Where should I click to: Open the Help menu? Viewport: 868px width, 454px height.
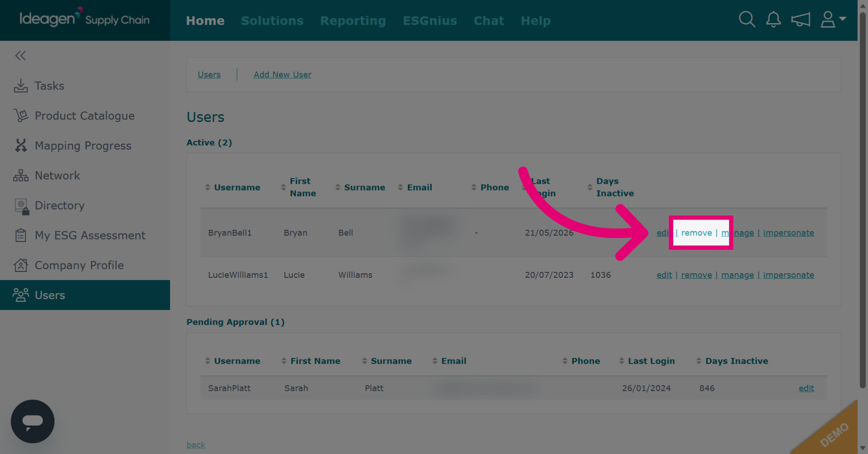536,21
